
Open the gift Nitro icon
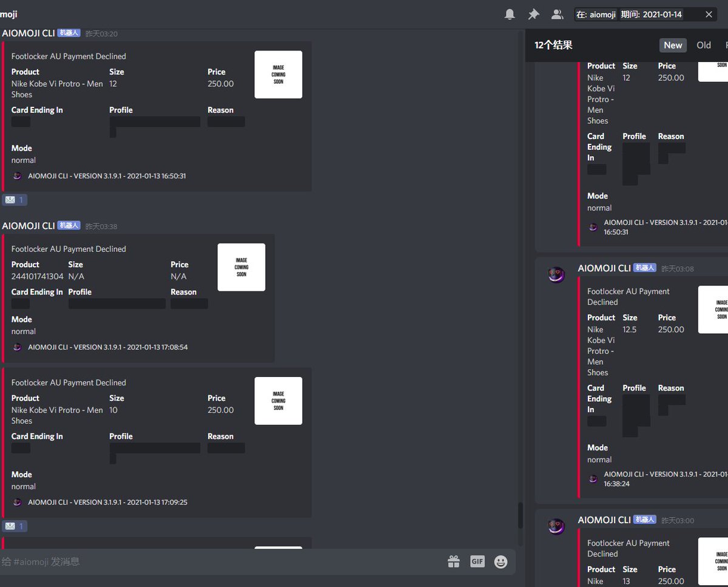pos(454,562)
